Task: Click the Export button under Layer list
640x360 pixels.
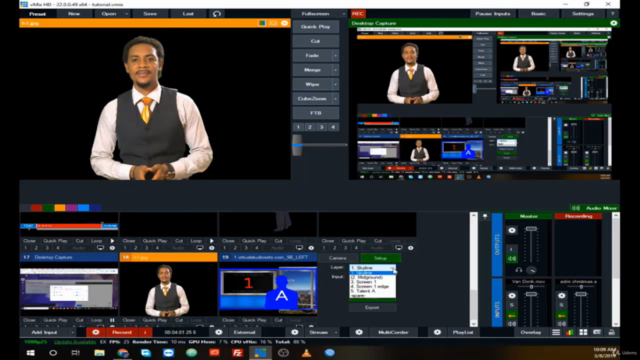Action: (x=372, y=307)
